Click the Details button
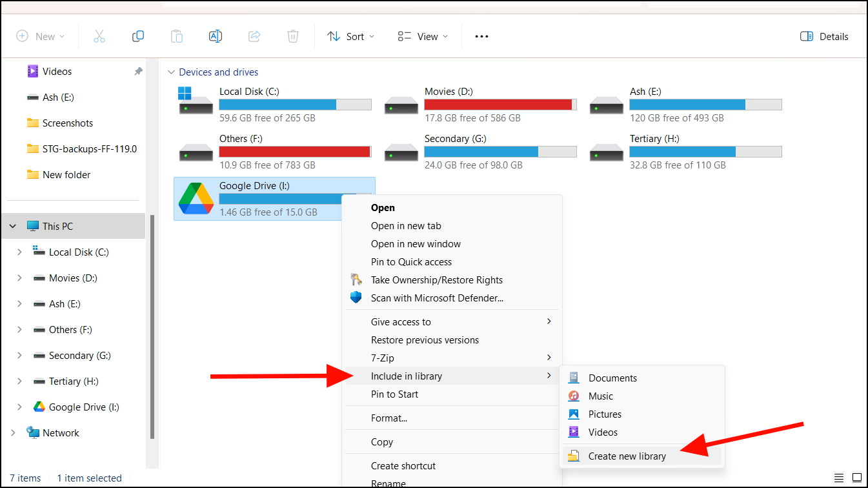The image size is (868, 488). (824, 36)
